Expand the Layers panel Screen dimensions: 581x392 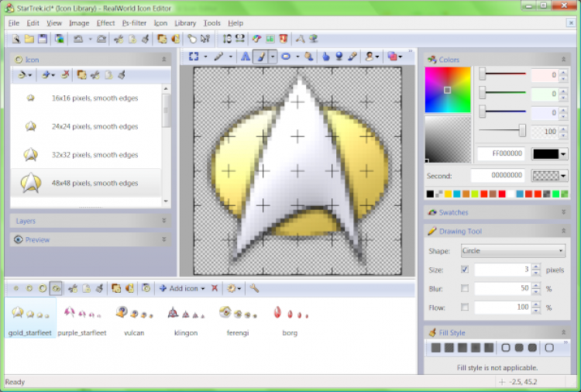tap(91, 221)
